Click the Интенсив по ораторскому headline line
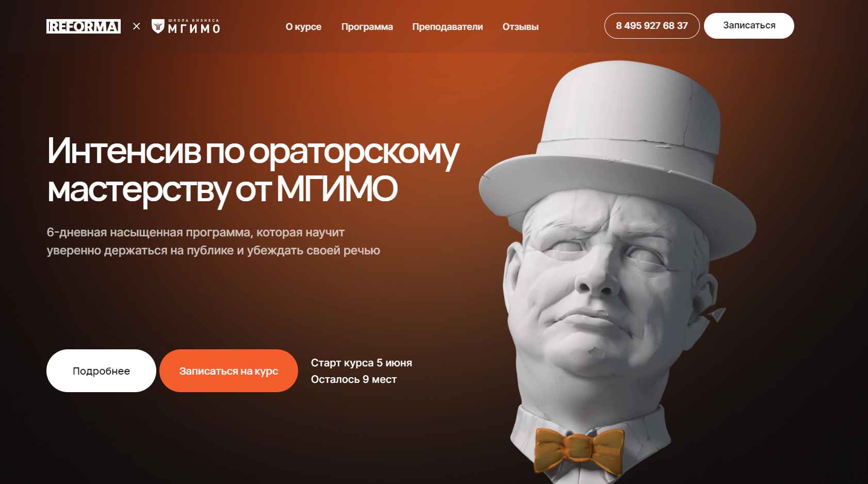 pos(253,152)
